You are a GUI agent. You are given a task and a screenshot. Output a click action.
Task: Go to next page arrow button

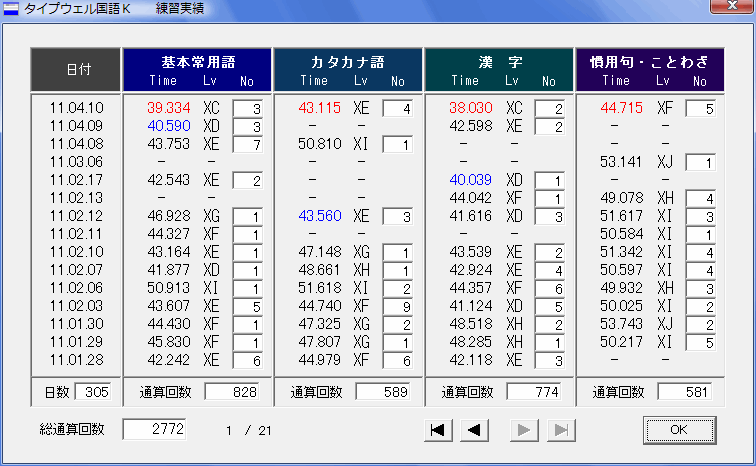pos(524,430)
